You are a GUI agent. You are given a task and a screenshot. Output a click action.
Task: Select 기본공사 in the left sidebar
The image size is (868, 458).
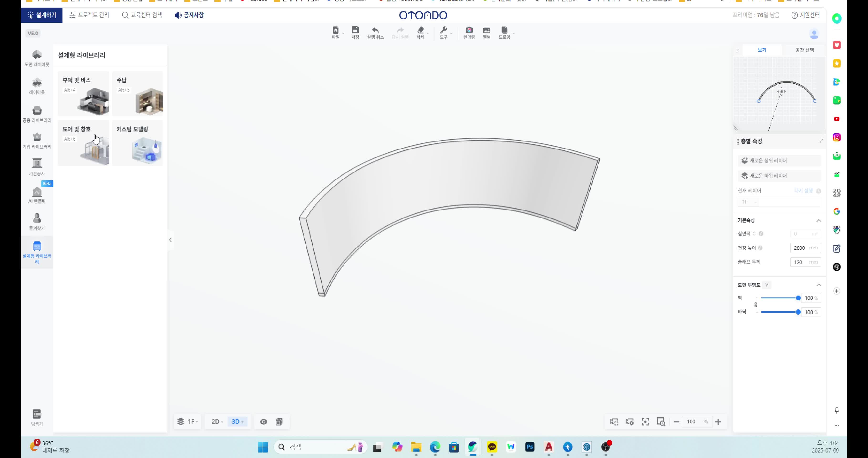[x=37, y=167]
